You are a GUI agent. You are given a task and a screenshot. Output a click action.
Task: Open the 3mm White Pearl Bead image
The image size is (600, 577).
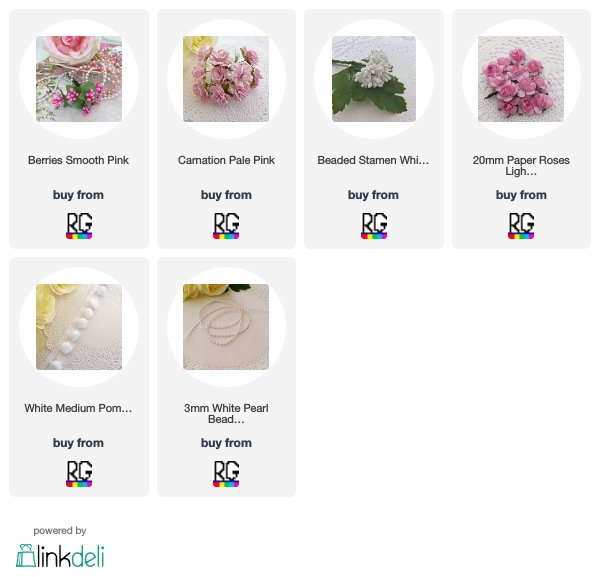(x=226, y=327)
